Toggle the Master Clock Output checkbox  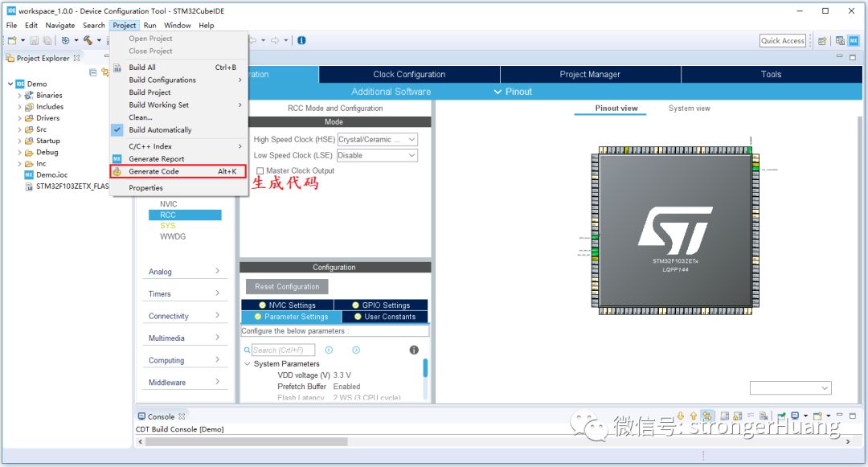point(260,171)
